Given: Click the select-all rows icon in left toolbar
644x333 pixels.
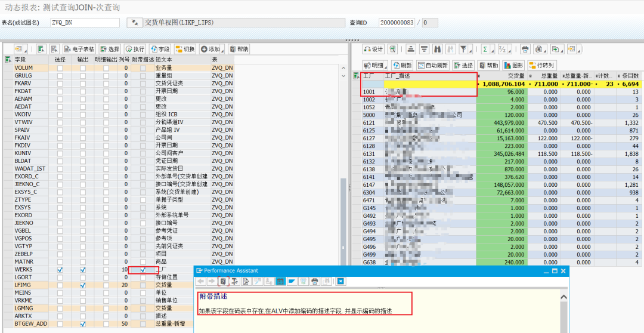Looking at the screenshot, I should coord(41,50).
